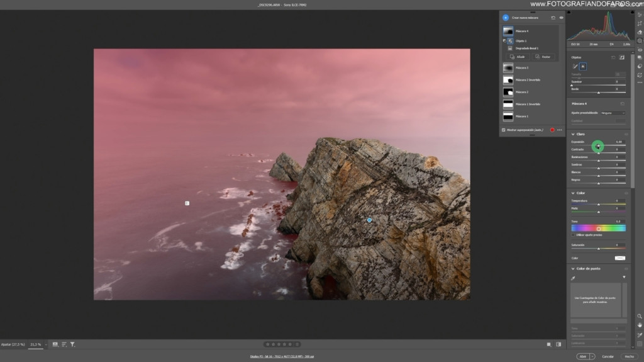Click the Sombras slider handle

[x=599, y=168]
